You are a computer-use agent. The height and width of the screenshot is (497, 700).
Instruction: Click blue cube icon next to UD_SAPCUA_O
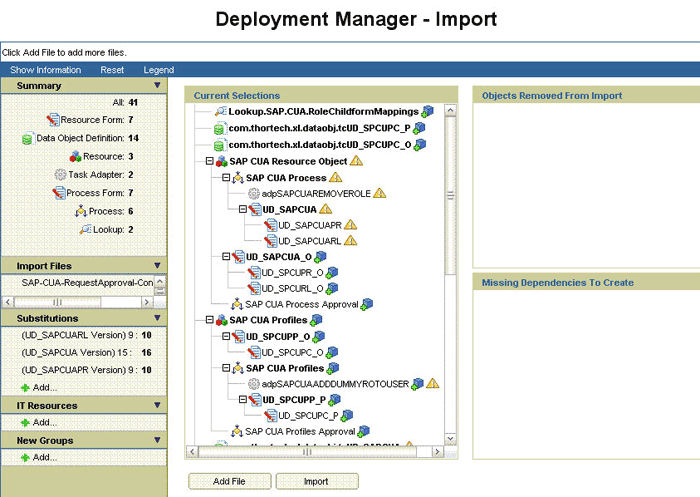320,257
